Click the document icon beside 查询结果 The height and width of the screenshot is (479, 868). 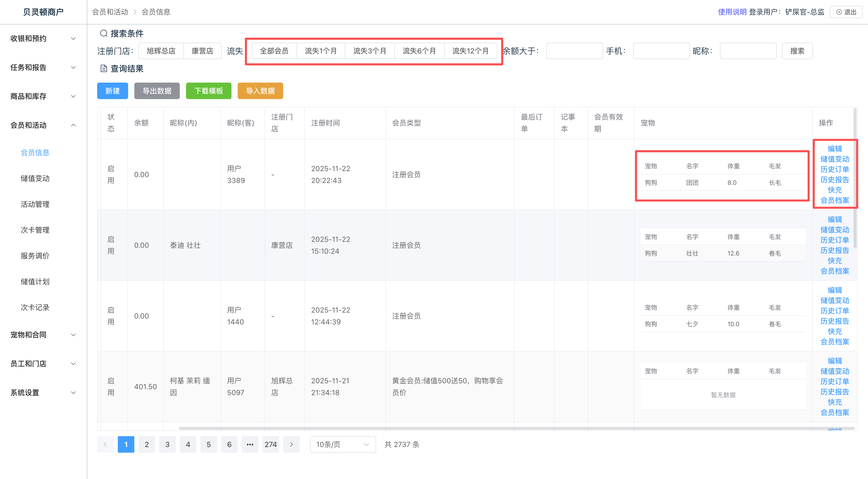pos(103,69)
